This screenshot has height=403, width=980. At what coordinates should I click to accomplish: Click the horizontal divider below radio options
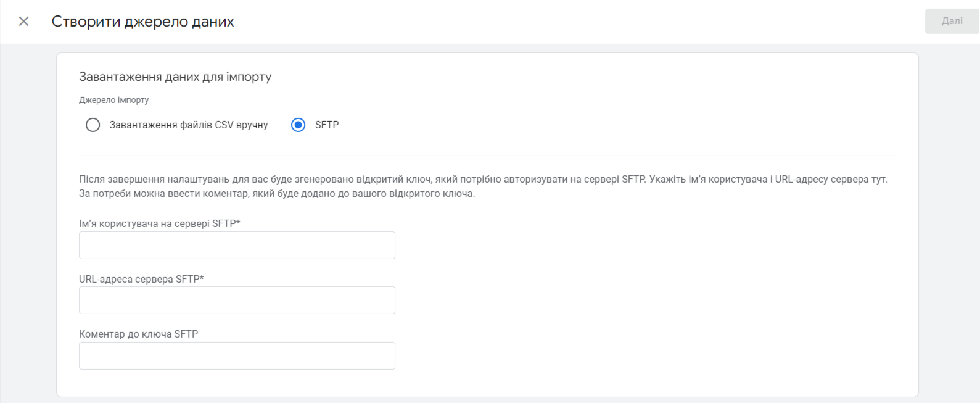487,156
